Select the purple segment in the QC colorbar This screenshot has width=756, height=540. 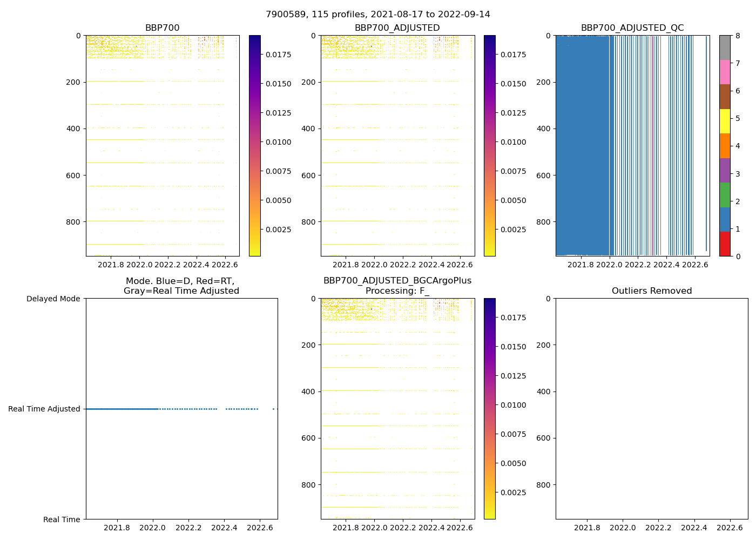(x=725, y=170)
